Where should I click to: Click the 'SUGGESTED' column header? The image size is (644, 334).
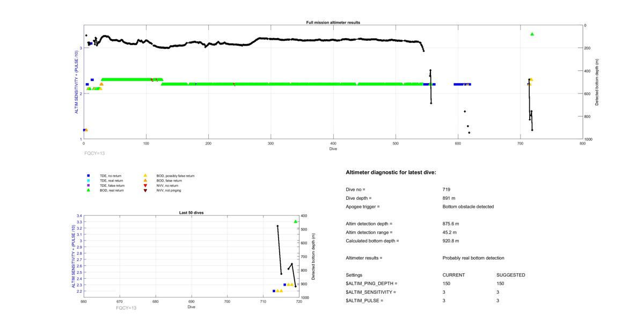511,275
